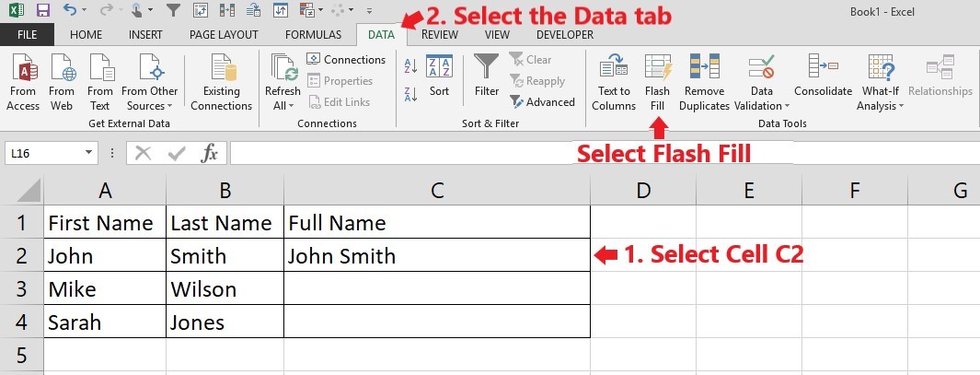This screenshot has height=375, width=980.
Task: Choose From Access data source
Action: tap(23, 83)
